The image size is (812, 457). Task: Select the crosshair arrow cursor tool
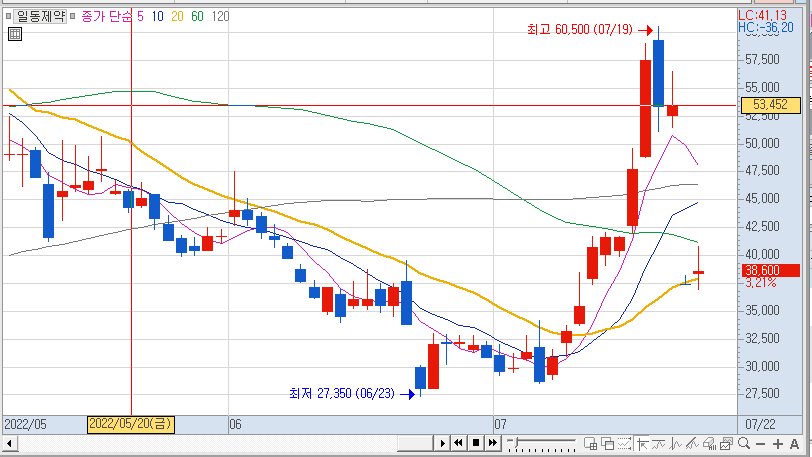click(642, 444)
